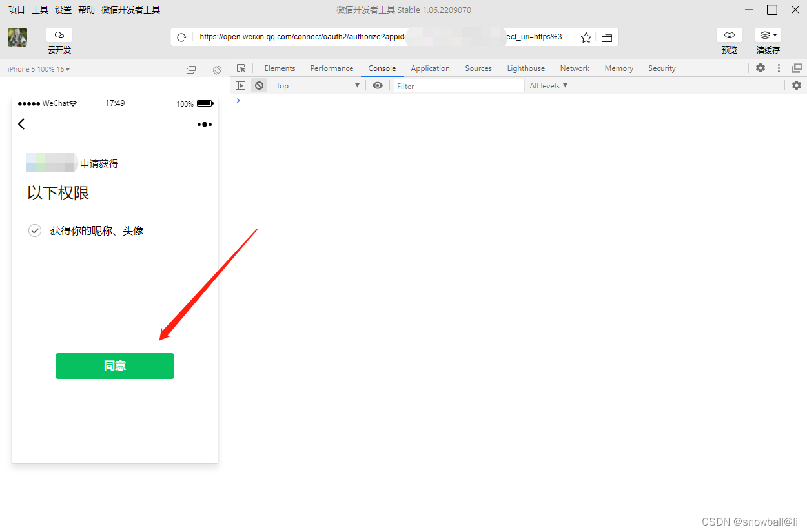Open the Memory tab
Image resolution: width=807 pixels, height=532 pixels.
tap(619, 68)
